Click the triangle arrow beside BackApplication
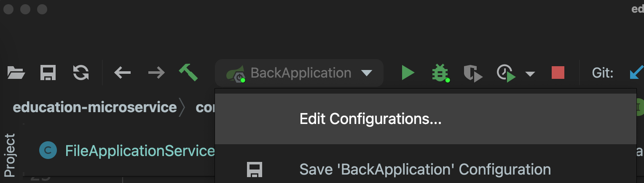Screen dimensions: 644x183 [367, 73]
